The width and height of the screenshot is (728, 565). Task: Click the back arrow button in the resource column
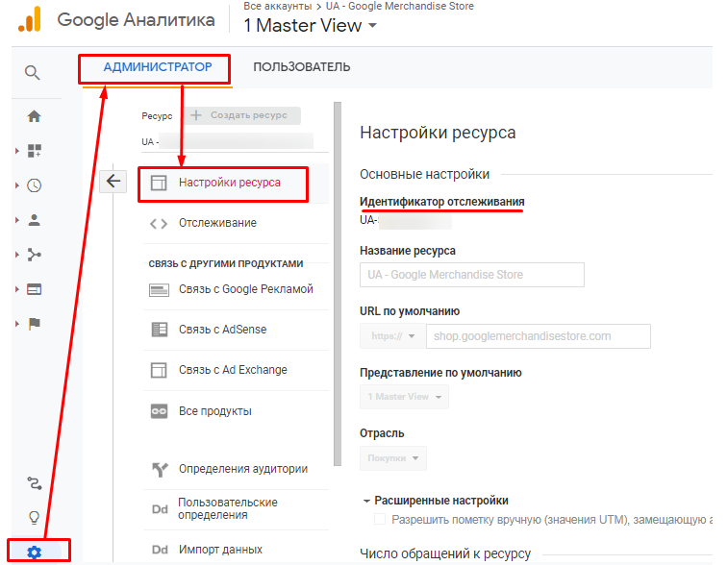point(113,181)
